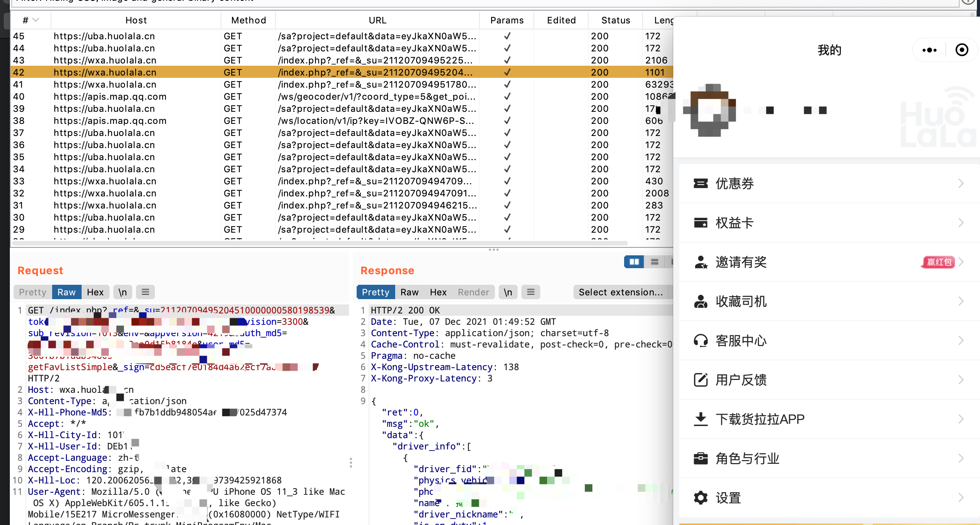Expand 角色与行业 row chevron
The height and width of the screenshot is (525, 980).
pyautogui.click(x=961, y=458)
